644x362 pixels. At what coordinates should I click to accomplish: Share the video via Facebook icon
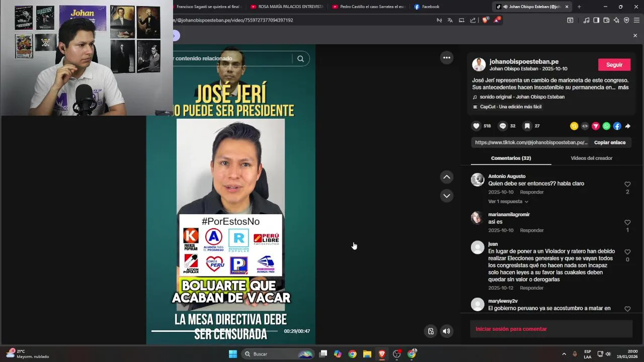point(617,126)
